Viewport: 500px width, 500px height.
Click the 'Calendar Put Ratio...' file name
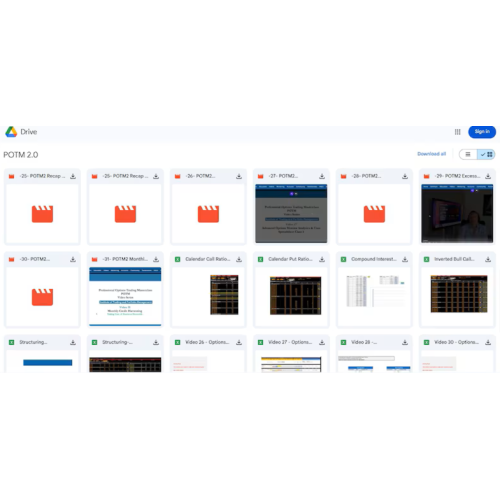pos(290,259)
